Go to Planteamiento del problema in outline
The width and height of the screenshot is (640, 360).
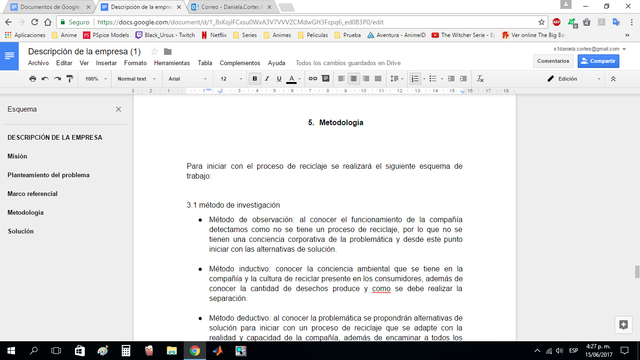49,175
